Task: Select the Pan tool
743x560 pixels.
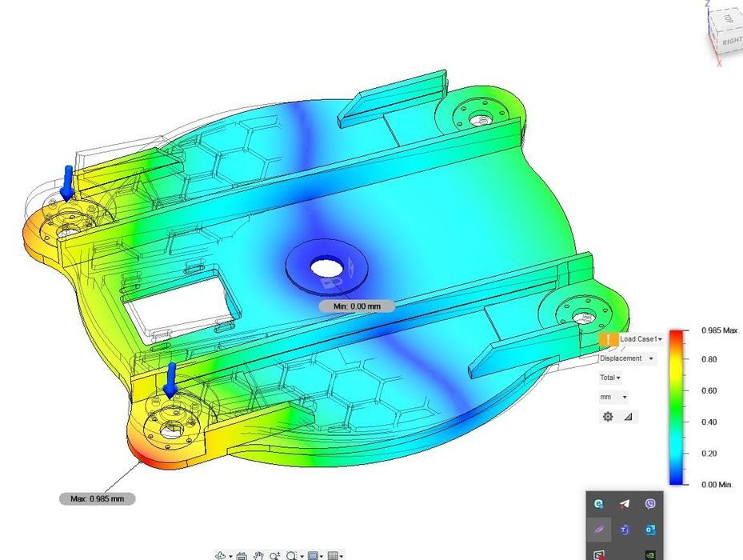Action: point(259,554)
